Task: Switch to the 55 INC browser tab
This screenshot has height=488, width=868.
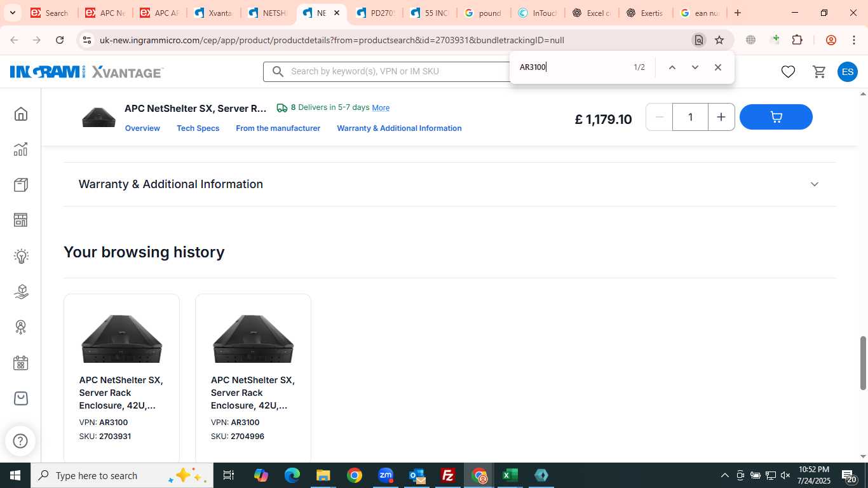Action: tap(430, 13)
